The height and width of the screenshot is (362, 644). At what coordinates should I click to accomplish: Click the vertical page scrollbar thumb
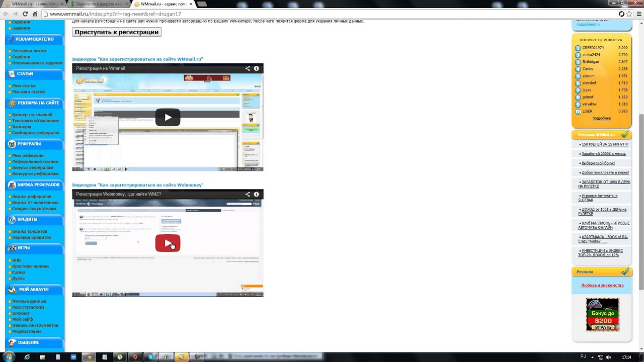pos(641,201)
